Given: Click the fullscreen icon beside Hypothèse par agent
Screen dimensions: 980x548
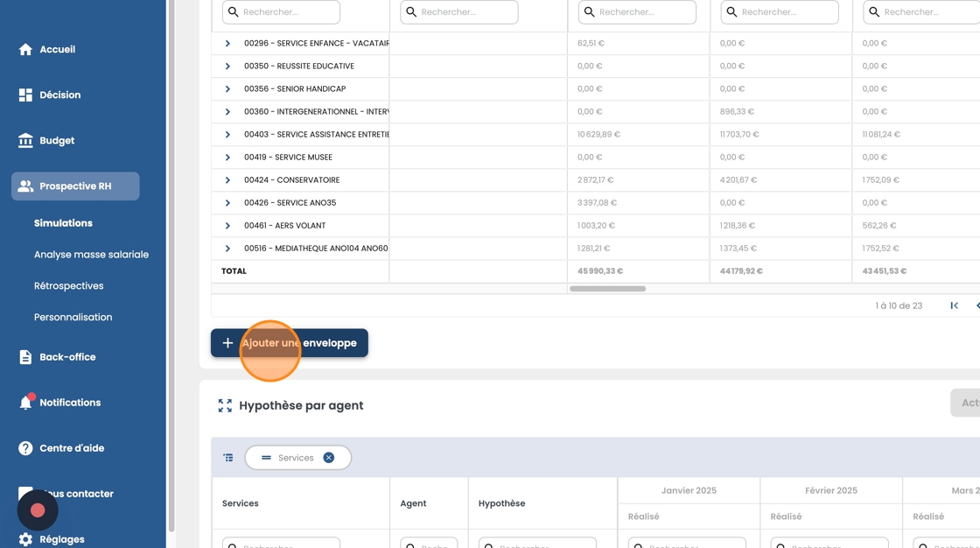Looking at the screenshot, I should [x=225, y=405].
